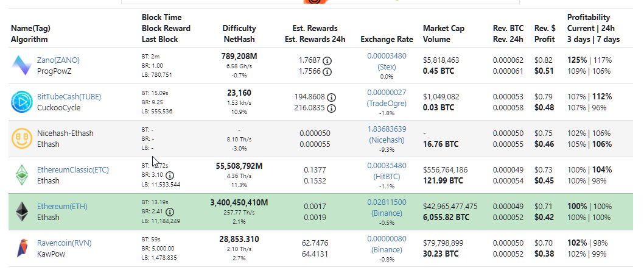Click Nicehash exchange rate 1.83683639 link
Viewport: 644px width, 270px height.
tap(387, 129)
